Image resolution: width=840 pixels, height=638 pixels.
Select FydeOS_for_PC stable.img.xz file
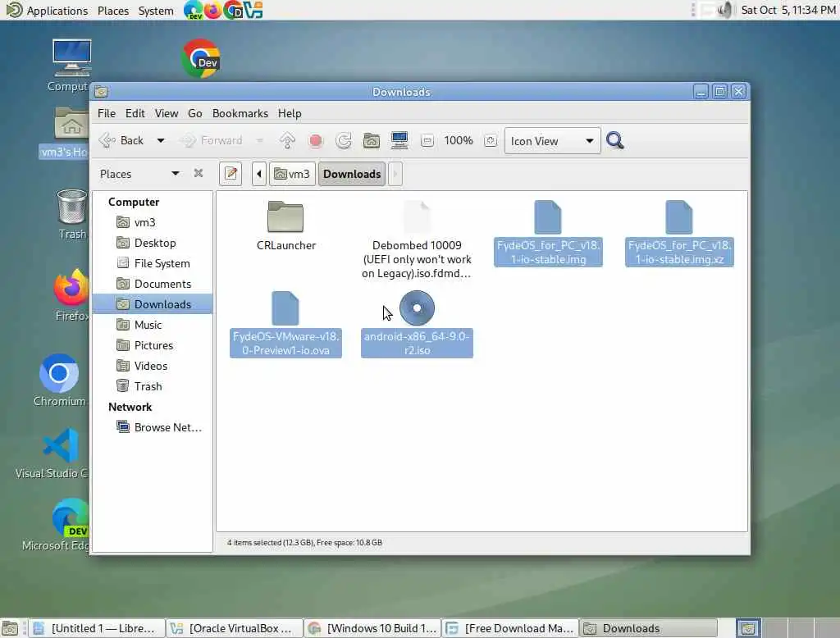679,233
